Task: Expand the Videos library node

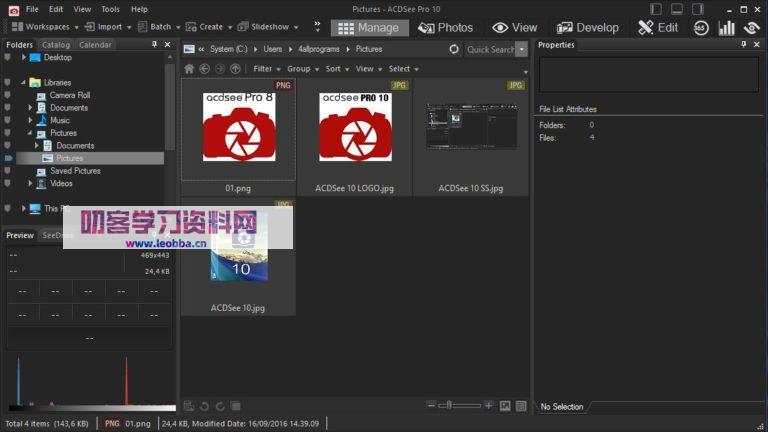Action: click(30, 183)
